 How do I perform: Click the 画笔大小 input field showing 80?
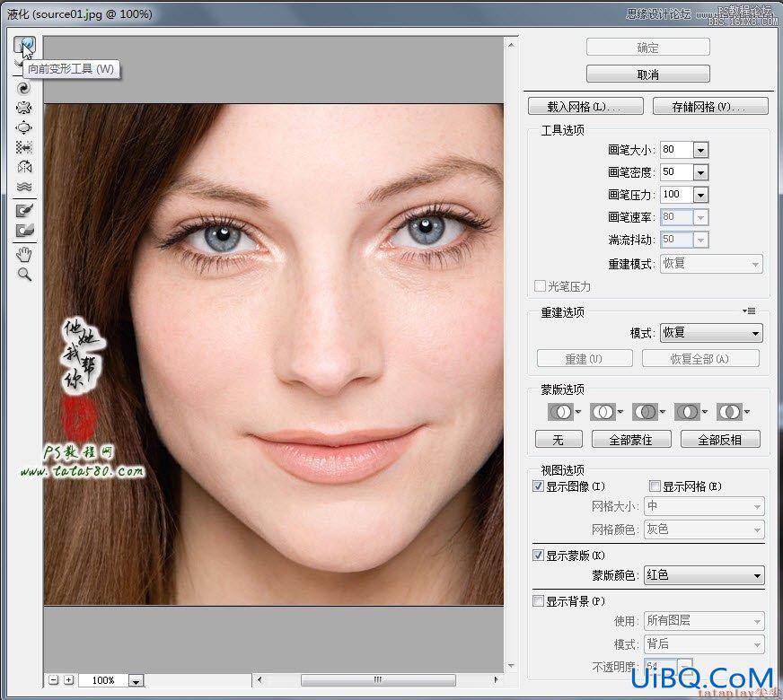[x=677, y=150]
